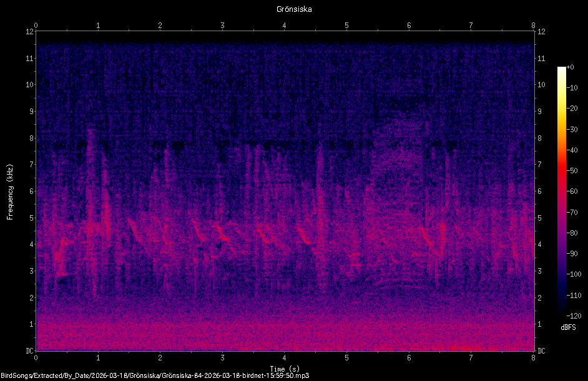Click the -50 mark on dBFS color scale

[x=572, y=170]
